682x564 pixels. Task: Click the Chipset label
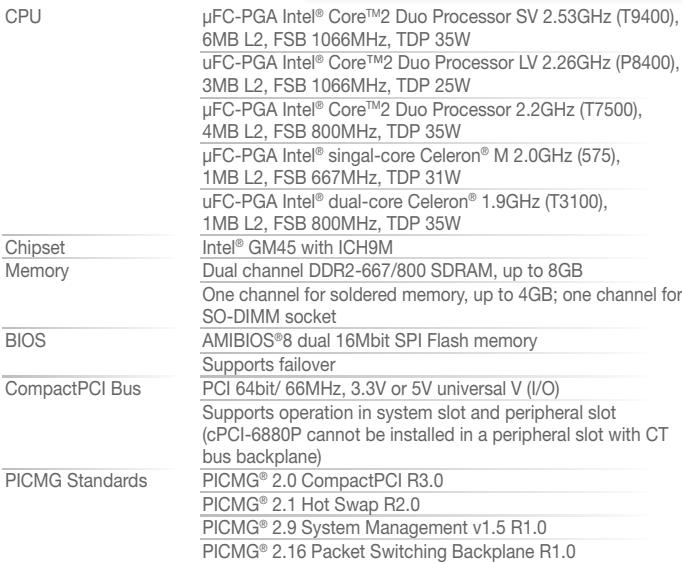35,248
